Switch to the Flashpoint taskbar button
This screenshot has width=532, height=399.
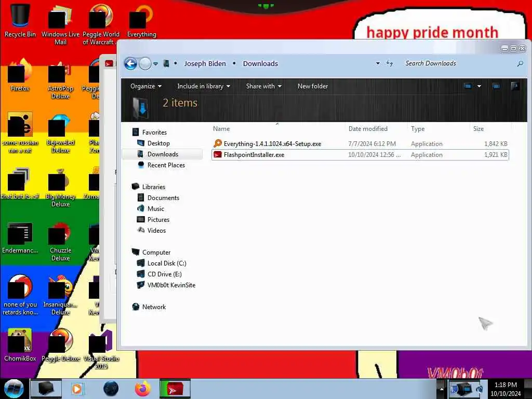175,389
